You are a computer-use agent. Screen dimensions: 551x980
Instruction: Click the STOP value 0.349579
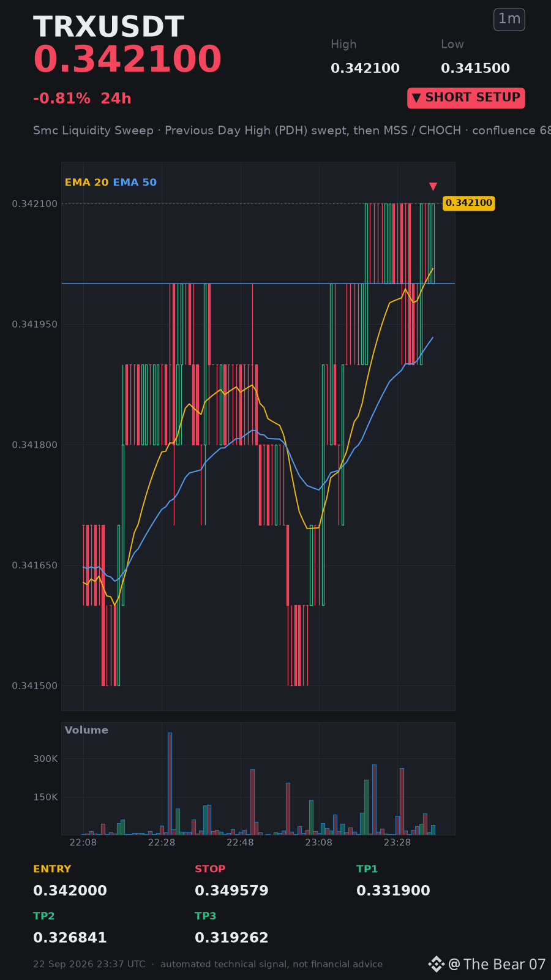click(231, 891)
